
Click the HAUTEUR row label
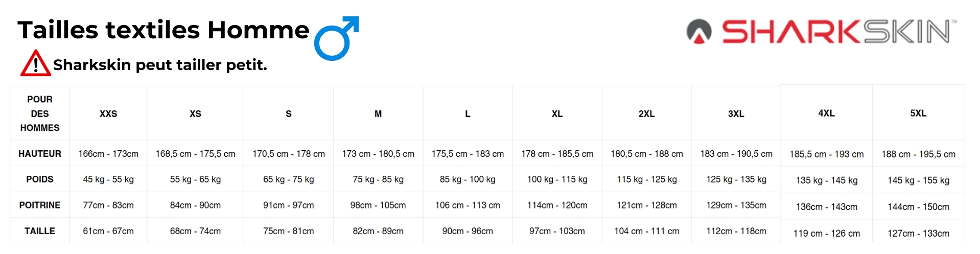tap(40, 153)
